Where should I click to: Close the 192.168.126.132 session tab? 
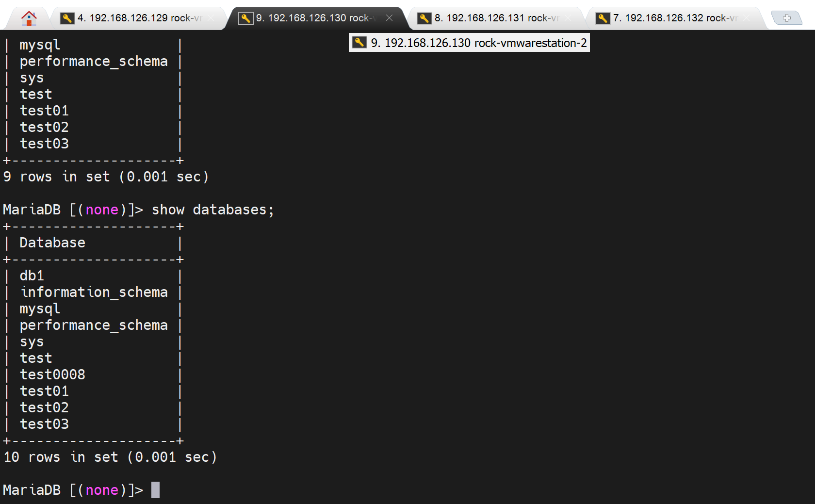746,18
